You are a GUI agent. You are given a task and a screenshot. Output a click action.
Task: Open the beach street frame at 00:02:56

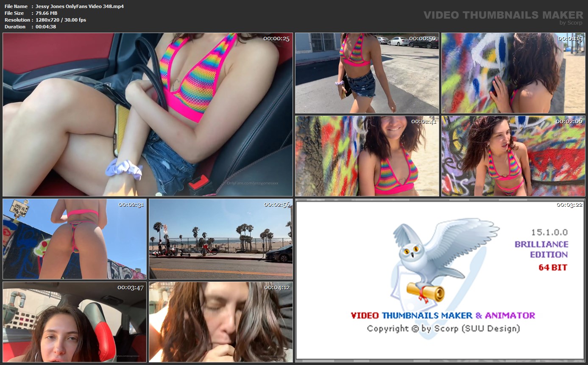point(220,239)
